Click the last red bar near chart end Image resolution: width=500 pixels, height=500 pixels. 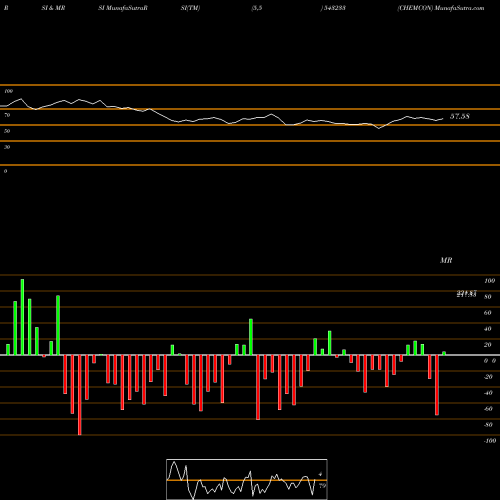point(437,385)
